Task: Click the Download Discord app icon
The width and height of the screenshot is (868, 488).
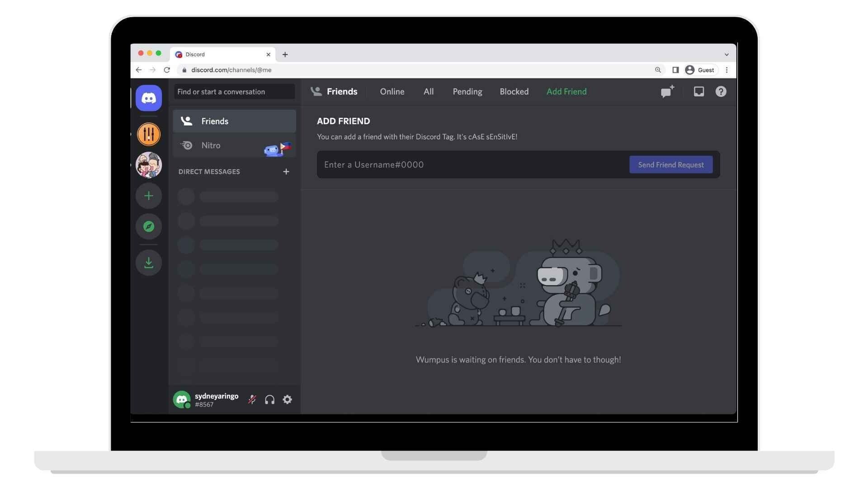Action: [x=148, y=263]
